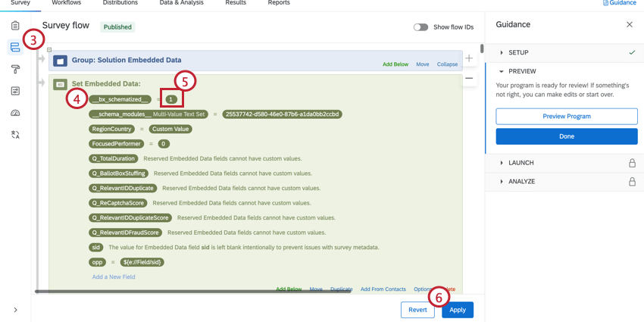644x322 pixels.
Task: Click the horizontal scrollbar of survey flow
Action: [193, 292]
